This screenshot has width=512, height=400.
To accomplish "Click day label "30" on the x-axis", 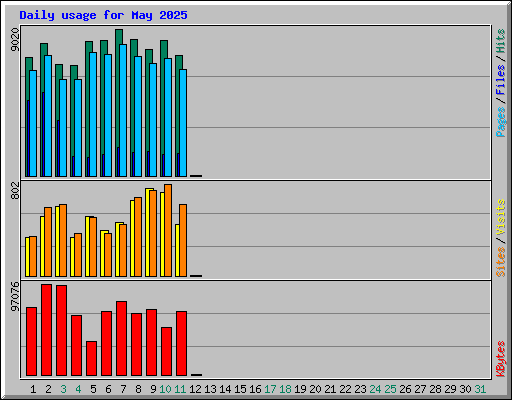I will point(465,389).
